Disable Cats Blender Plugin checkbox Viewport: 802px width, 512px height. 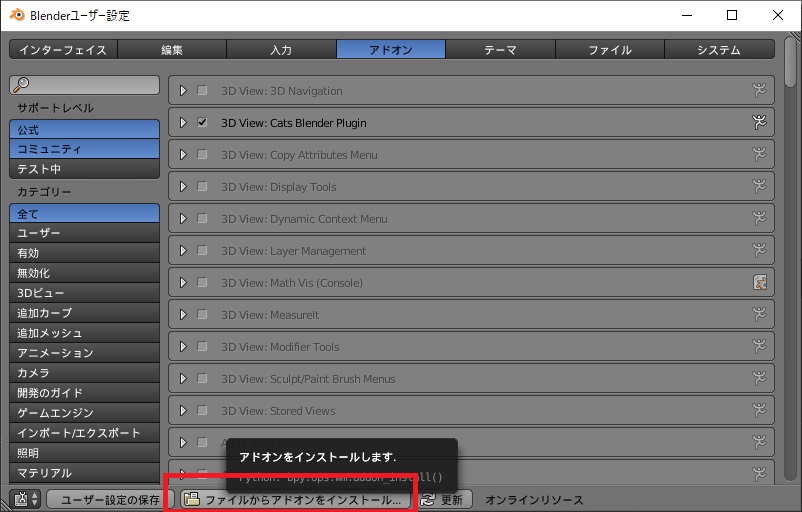click(202, 122)
